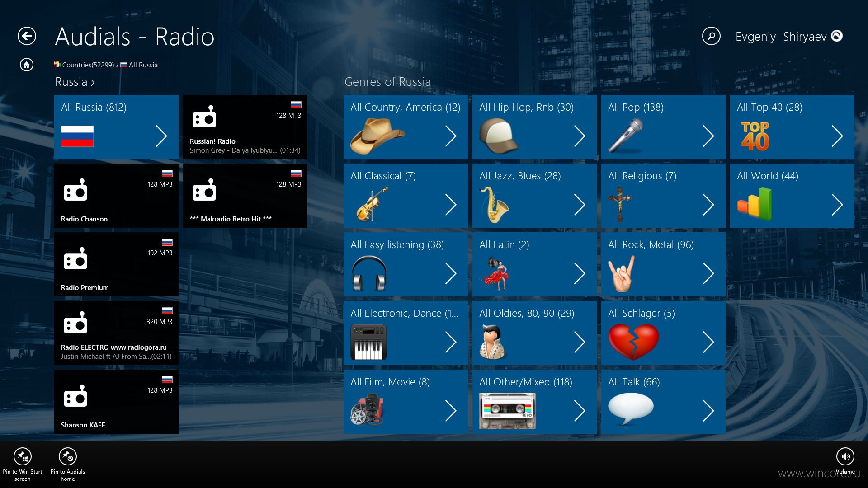Play Radio ELECTRO www.radiogora.ru station
Image resolution: width=868 pixels, height=488 pixels.
116,333
